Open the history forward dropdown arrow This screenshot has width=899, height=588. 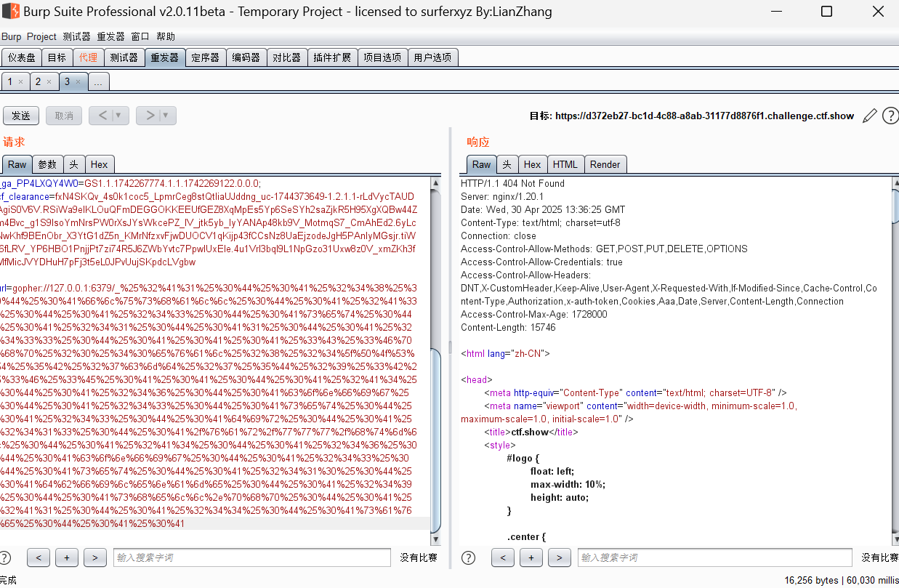pos(166,115)
